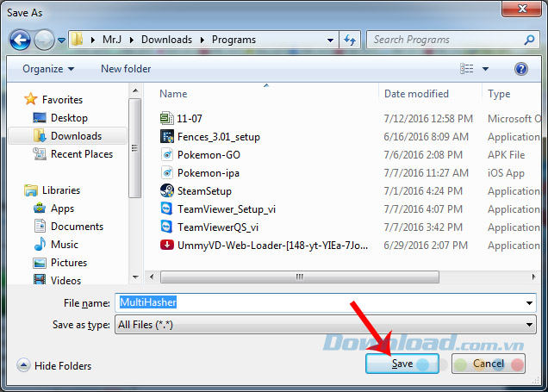
Task: Select file name Pokemon-GO
Action: click(x=209, y=155)
